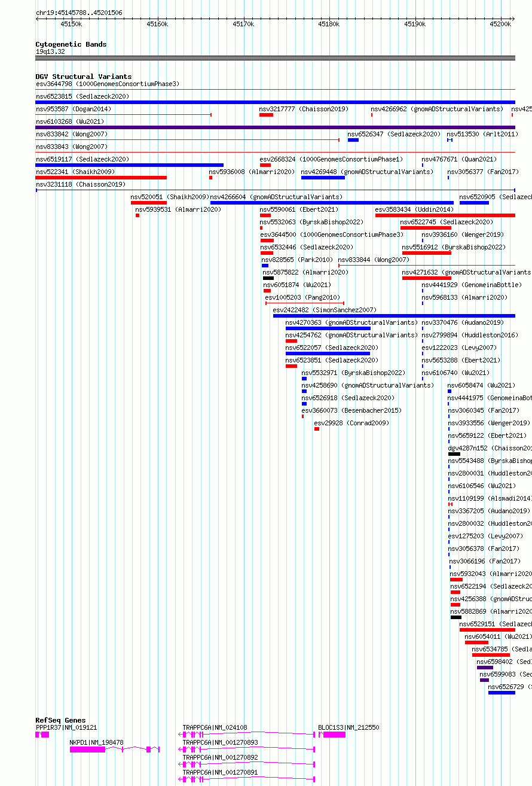532x786 pixels.
Task: Select the nsv4269448 gnomAD variant label
Action: (x=368, y=172)
